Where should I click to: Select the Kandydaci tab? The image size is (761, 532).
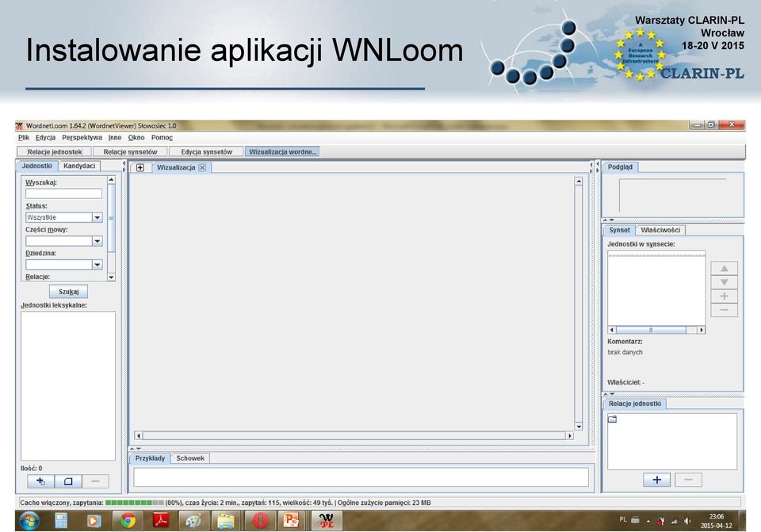pyautogui.click(x=79, y=166)
